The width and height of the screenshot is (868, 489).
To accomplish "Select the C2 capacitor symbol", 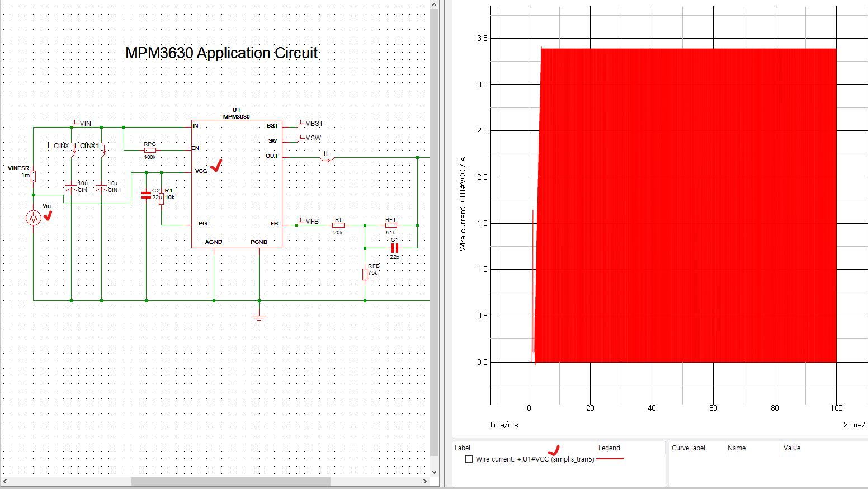I will click(146, 195).
